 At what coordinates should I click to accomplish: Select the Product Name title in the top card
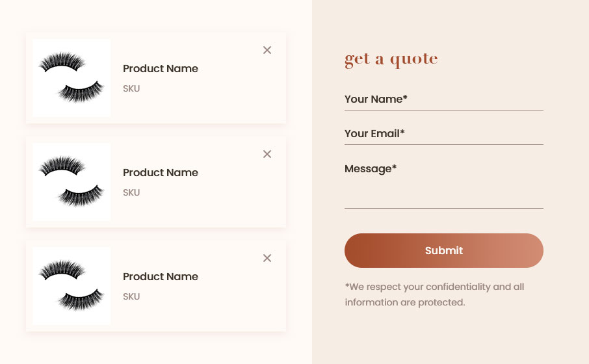tap(161, 69)
